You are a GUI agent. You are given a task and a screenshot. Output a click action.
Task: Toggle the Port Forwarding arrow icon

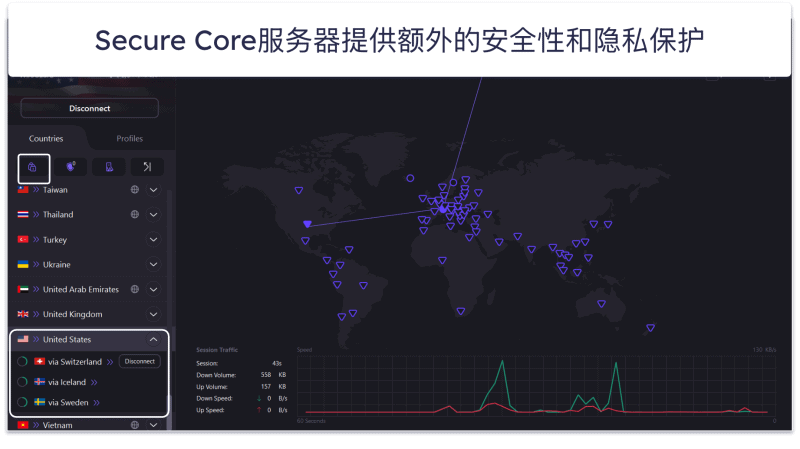point(147,166)
